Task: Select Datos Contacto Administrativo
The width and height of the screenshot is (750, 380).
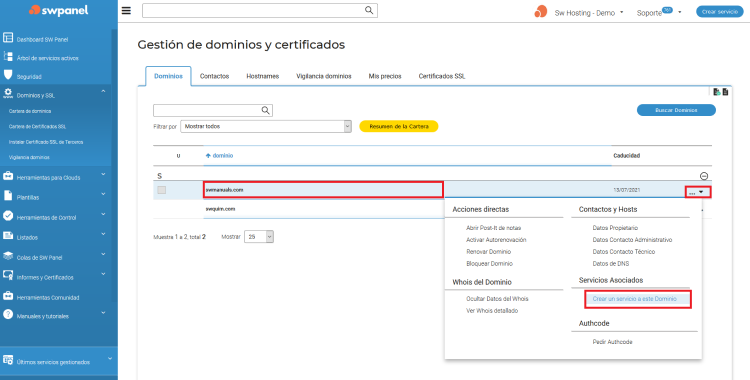Action: pyautogui.click(x=632, y=240)
